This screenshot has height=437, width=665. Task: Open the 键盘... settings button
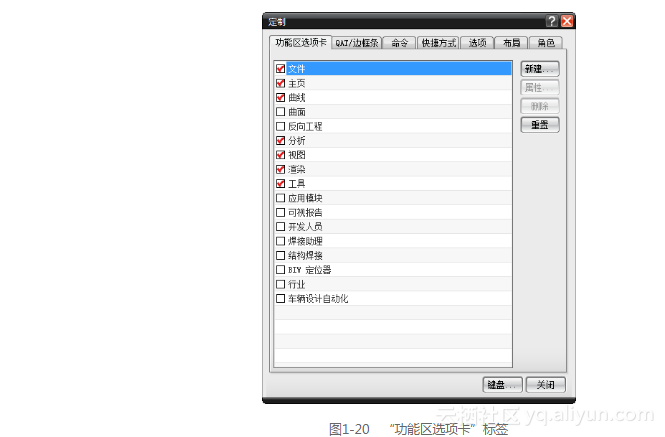[x=503, y=385]
